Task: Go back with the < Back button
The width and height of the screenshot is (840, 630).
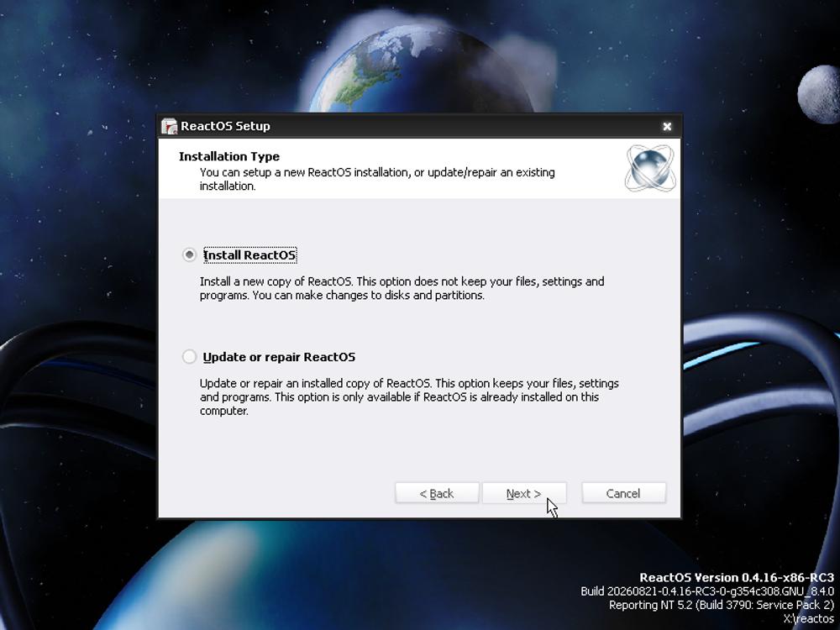Action: point(437,493)
